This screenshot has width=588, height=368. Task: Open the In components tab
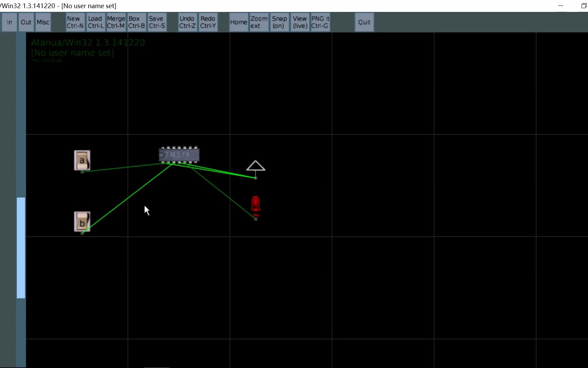(9, 22)
